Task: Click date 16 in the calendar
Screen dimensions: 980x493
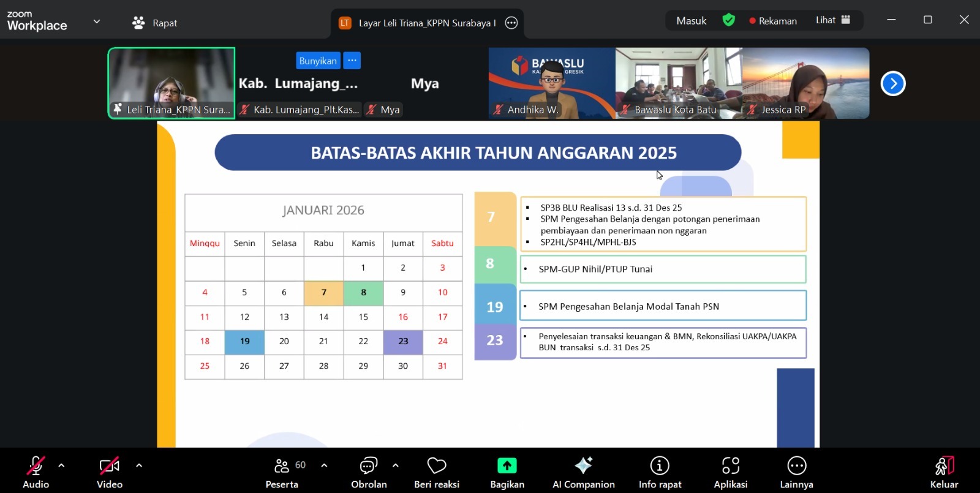Action: (403, 317)
